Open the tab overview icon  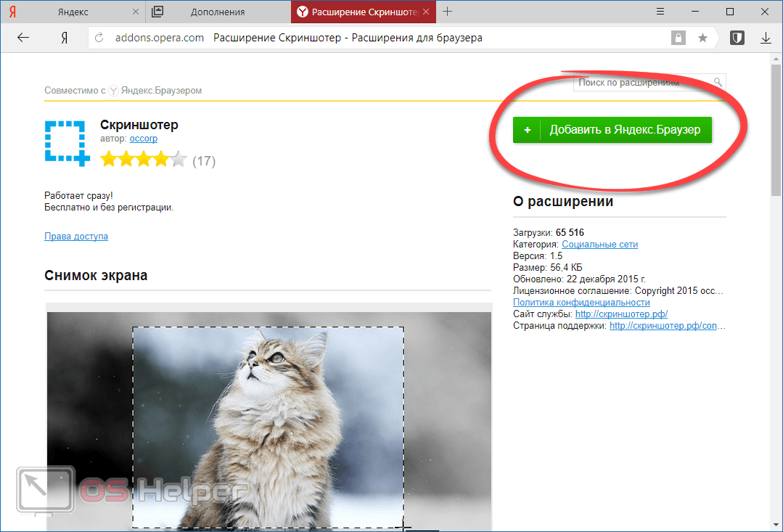(x=157, y=12)
